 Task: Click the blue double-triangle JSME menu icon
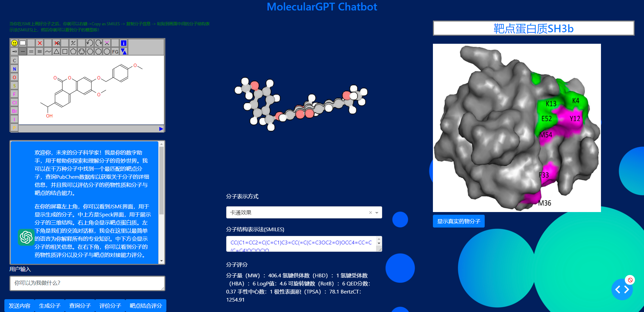click(124, 51)
